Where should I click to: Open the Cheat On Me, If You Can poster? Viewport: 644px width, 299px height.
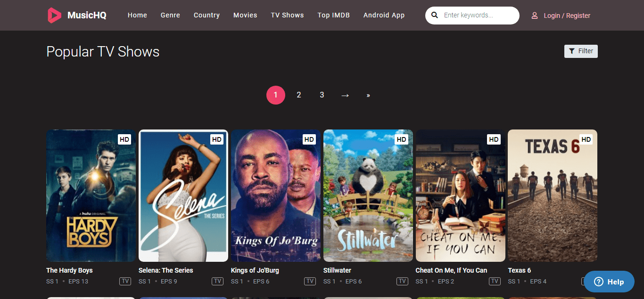tap(461, 195)
